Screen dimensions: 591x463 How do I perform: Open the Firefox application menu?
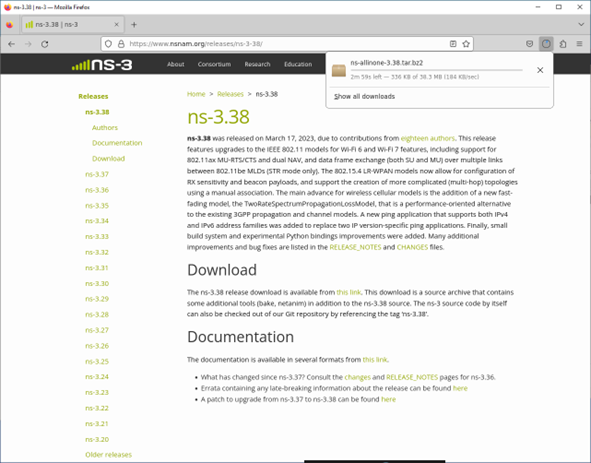579,44
